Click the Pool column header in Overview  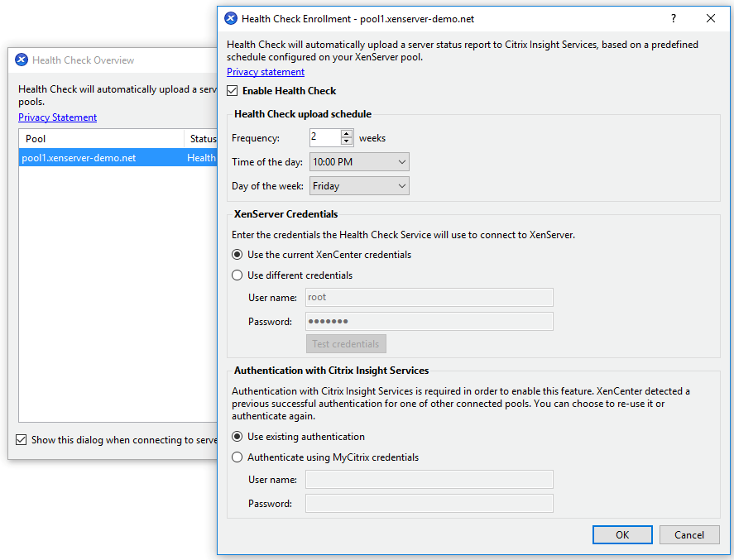[102, 138]
